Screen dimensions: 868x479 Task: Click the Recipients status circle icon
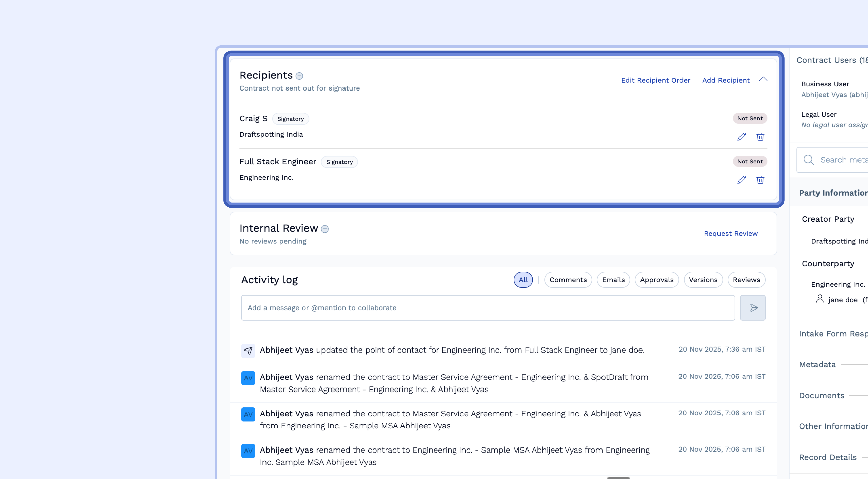point(299,76)
